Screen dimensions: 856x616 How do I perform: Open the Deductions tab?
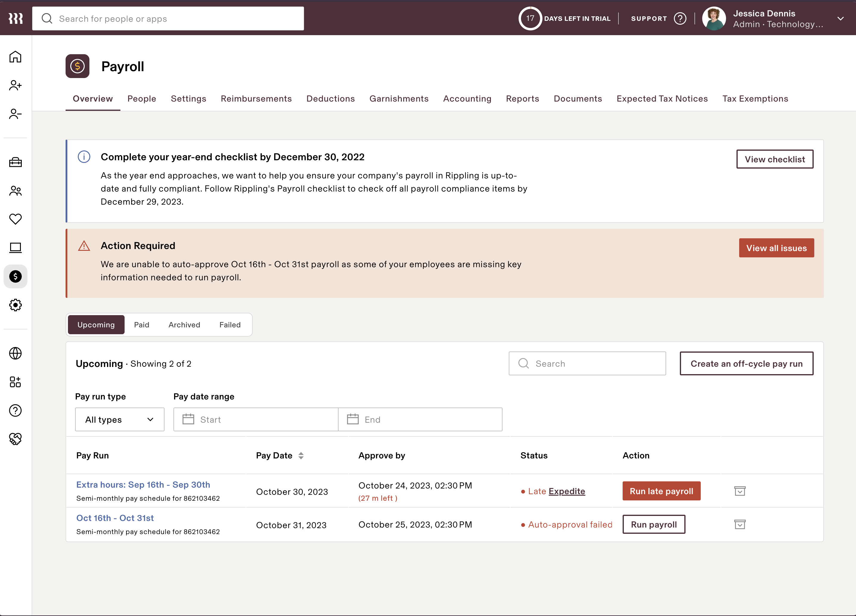(x=331, y=99)
